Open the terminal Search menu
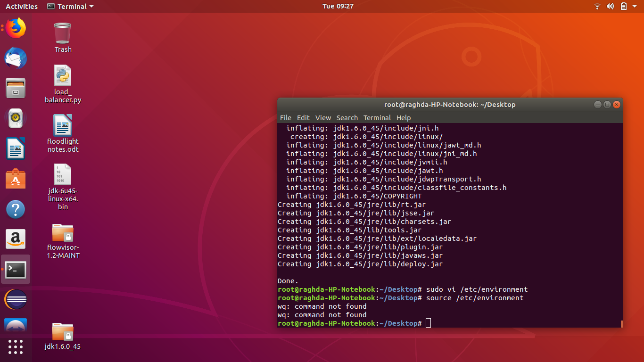Screen dimensions: 644x362 (x=347, y=117)
